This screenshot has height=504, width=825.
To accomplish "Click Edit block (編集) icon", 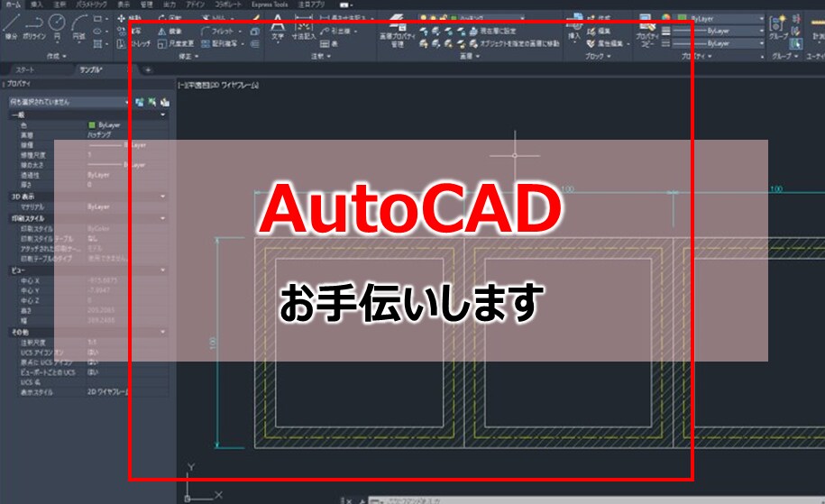I will 598,31.
